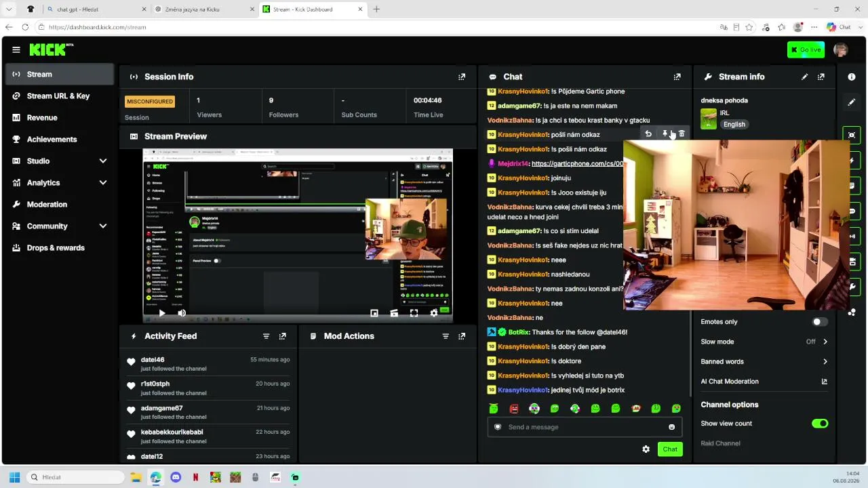Open the garticphone.com link in chat
This screenshot has height=488, width=868.
pos(577,164)
